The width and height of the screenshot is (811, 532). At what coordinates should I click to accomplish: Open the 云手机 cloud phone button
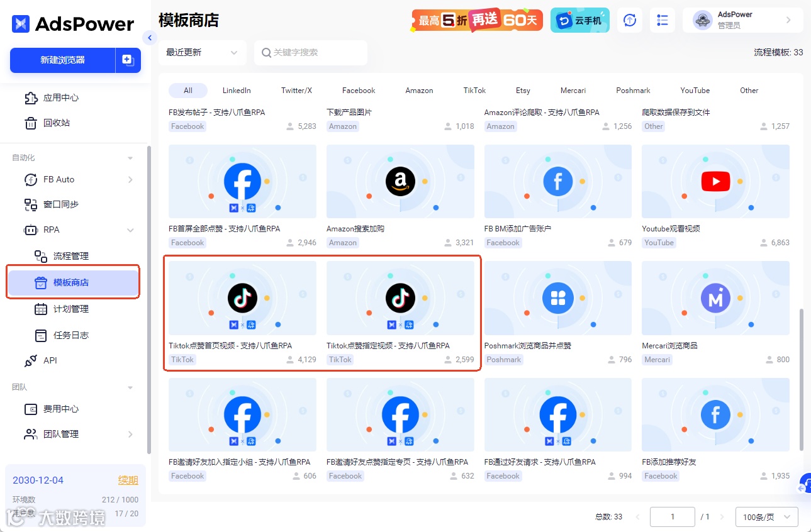[580, 20]
